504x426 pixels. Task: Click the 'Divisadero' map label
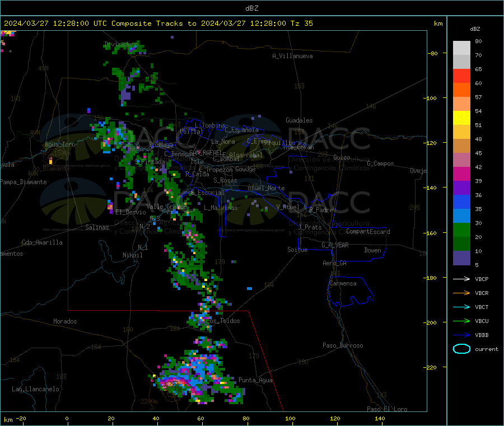pyautogui.click(x=121, y=44)
